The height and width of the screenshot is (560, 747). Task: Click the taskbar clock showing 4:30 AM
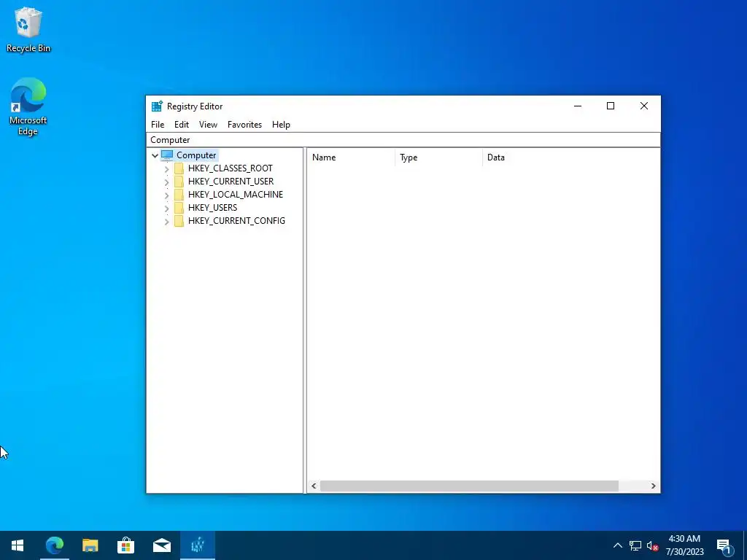pyautogui.click(x=684, y=545)
